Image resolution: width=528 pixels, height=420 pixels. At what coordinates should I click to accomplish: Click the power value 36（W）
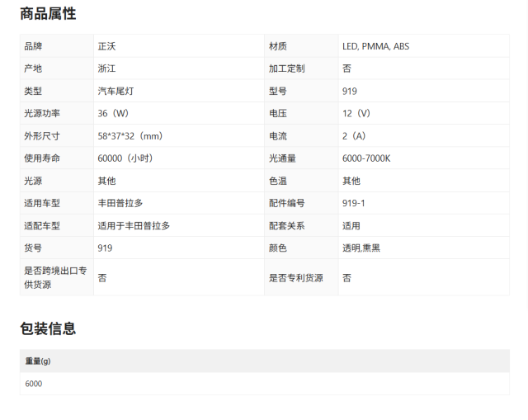(113, 113)
